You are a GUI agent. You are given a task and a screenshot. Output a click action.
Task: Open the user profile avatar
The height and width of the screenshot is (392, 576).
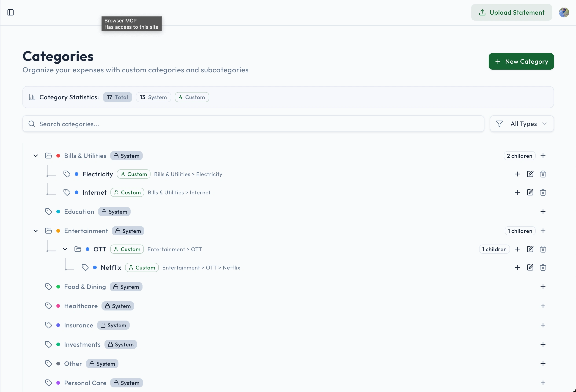coord(564,12)
